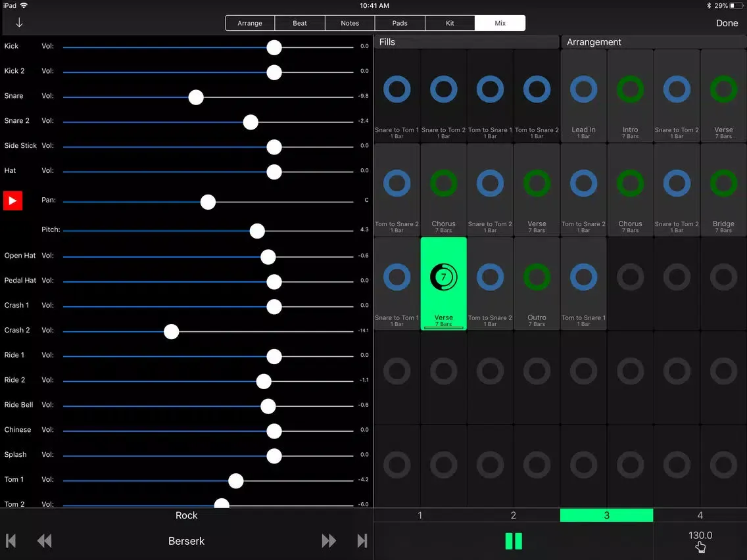The image size is (747, 560).
Task: Click the Snare volume value -9.8
Action: tap(364, 96)
